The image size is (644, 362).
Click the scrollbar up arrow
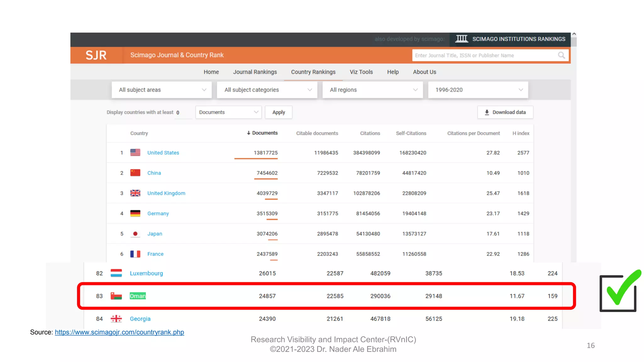click(x=574, y=34)
